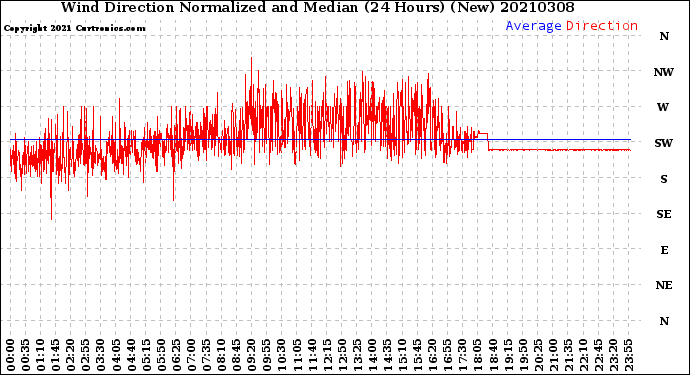Viewport: 690px width, 375px height.
Task: Select the '16:20' time tick label
Action: [x=432, y=355]
